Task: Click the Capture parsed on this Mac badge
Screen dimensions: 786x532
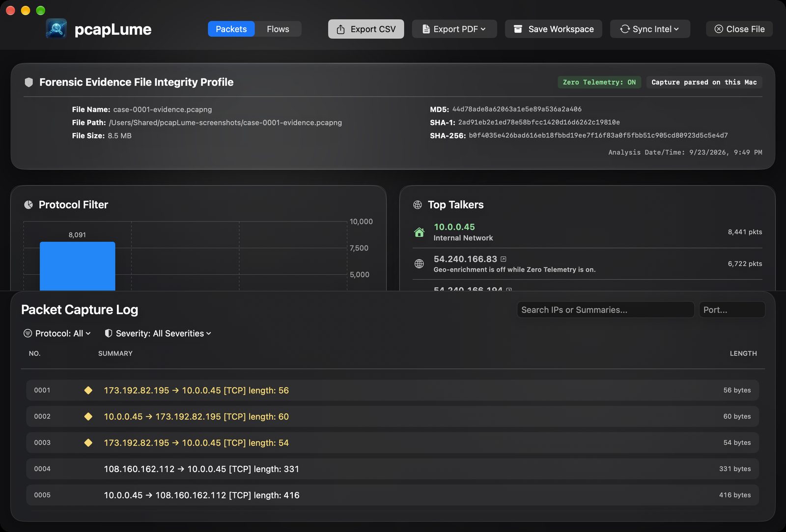Action: tap(704, 82)
